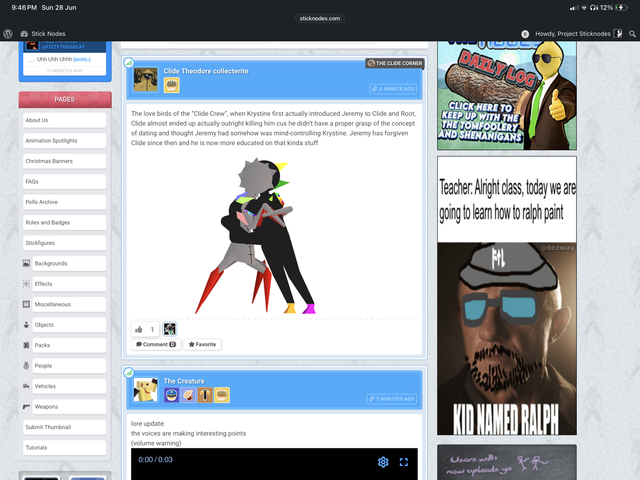Click The Creature's second purple badge
The width and height of the screenshot is (640, 480).
pyautogui.click(x=188, y=395)
